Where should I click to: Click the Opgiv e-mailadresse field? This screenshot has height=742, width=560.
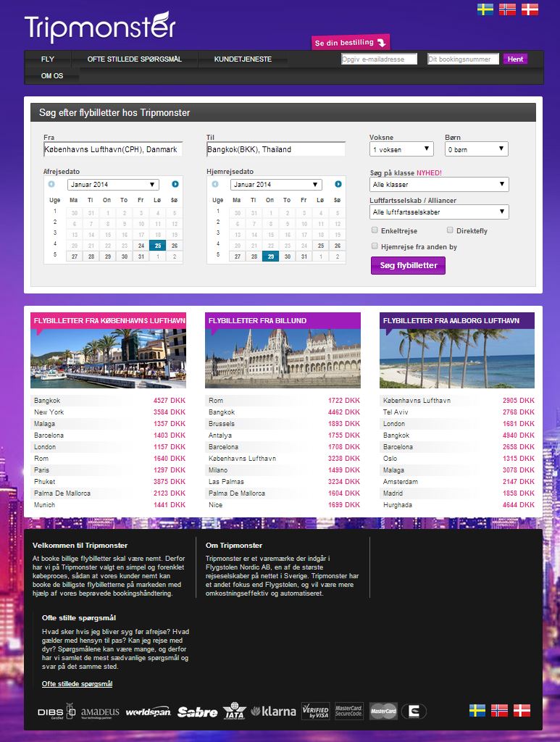click(x=380, y=59)
